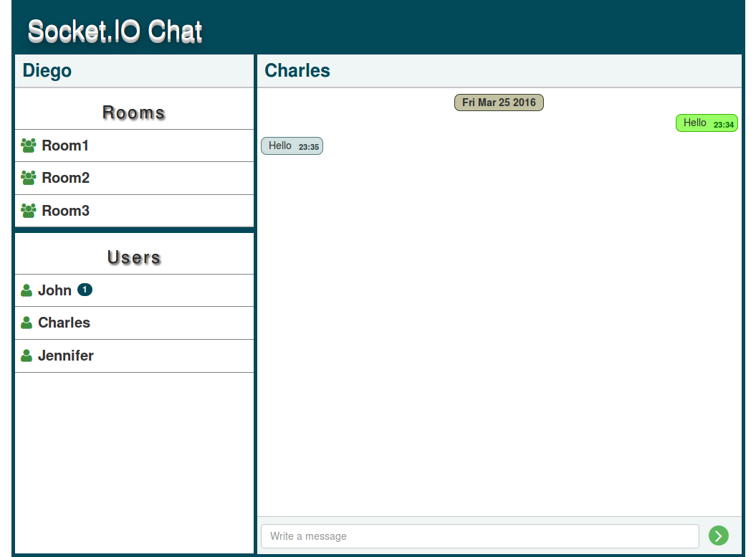This screenshot has width=756, height=557.
Task: Click the sent green Hello message at 23:34
Action: 707,123
